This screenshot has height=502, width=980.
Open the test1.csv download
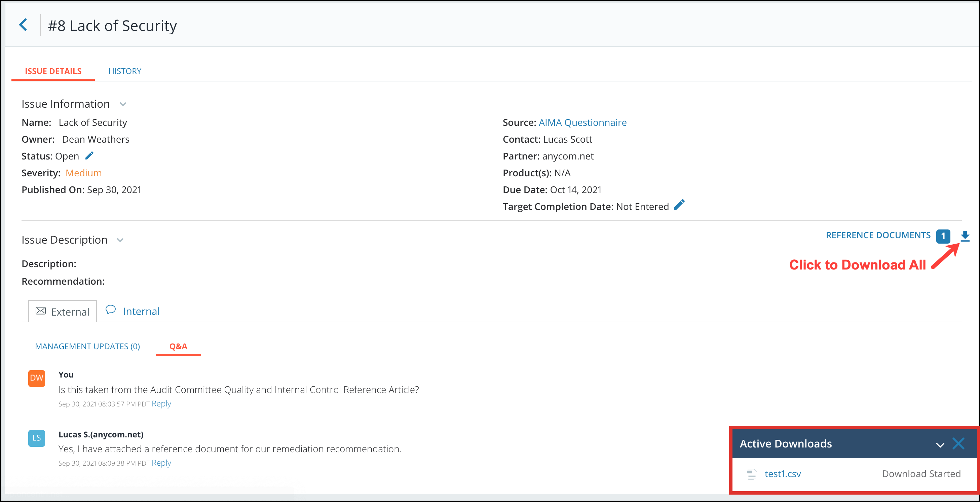783,474
